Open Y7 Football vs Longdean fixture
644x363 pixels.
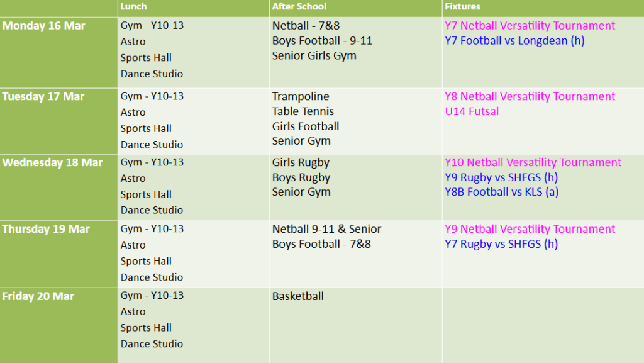[x=515, y=41]
